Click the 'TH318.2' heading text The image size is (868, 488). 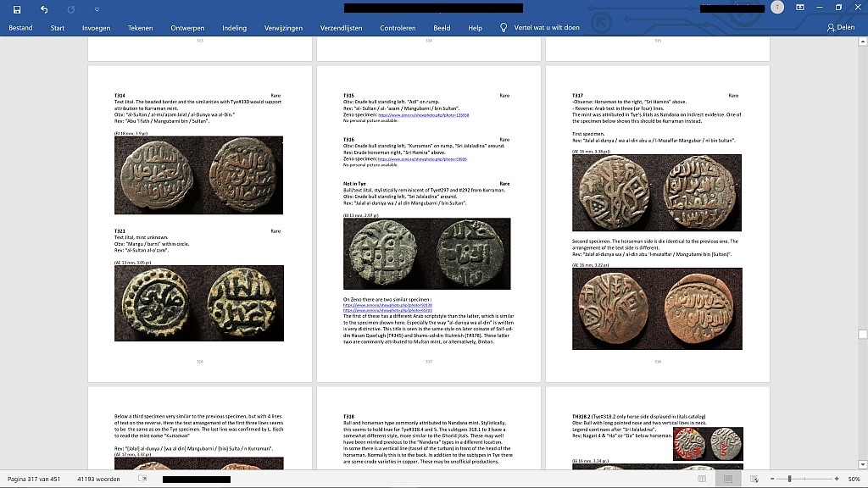click(x=581, y=417)
